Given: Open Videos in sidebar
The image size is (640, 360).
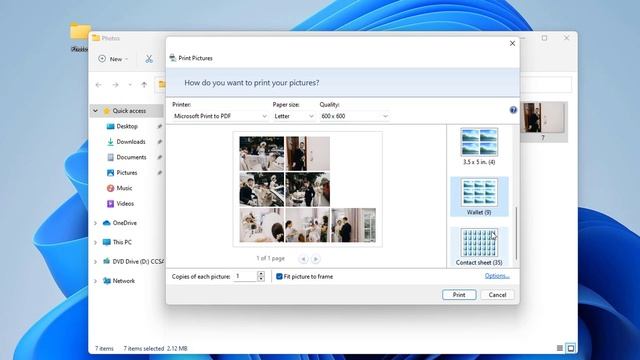Looking at the screenshot, I should [125, 204].
